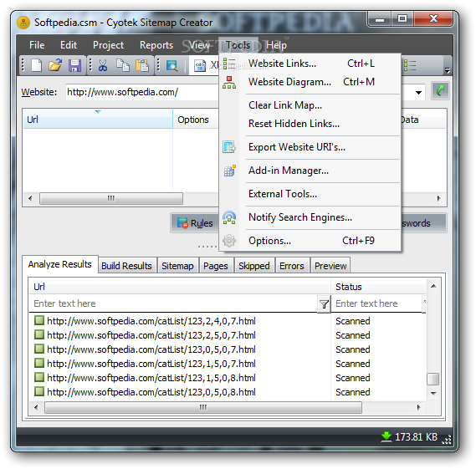Click upper grid horizontal scrollbar thumb
476x469 pixels.
click(111, 198)
